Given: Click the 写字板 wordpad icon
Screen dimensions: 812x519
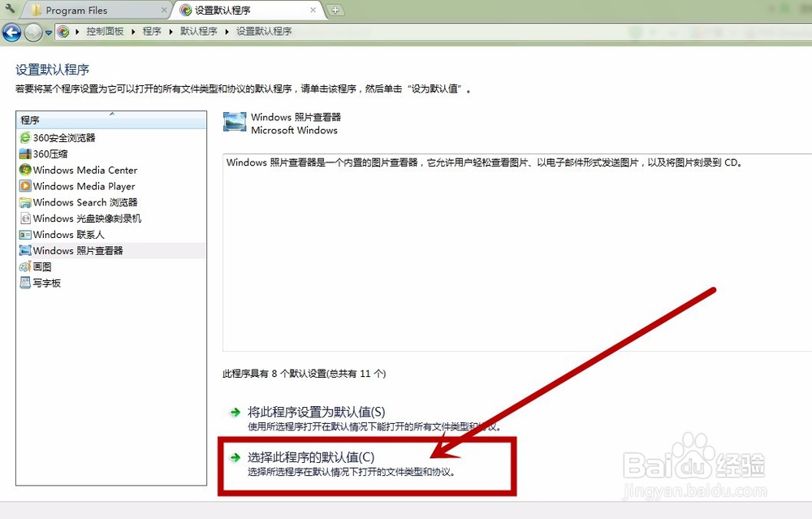Looking at the screenshot, I should point(25,283).
